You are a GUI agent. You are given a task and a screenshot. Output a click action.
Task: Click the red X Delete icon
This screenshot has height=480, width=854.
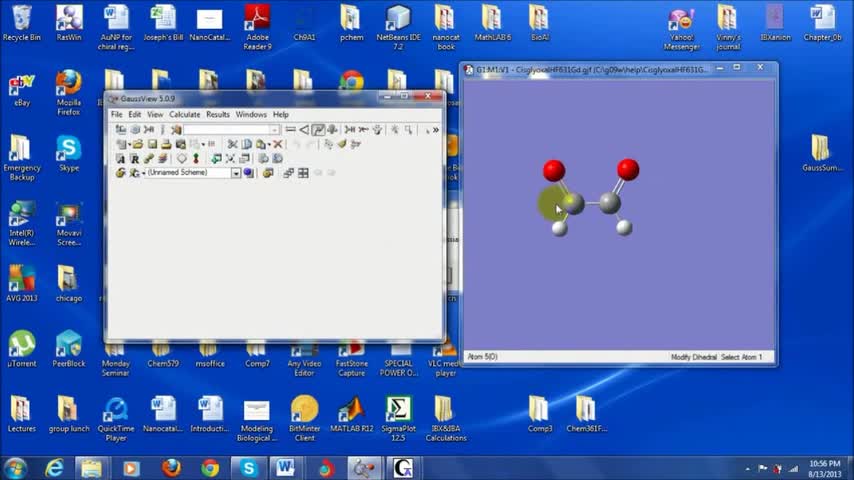[278, 144]
